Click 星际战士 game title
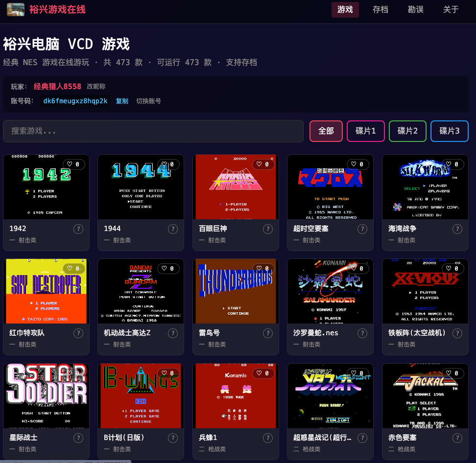This screenshot has width=476, height=463. point(24,438)
